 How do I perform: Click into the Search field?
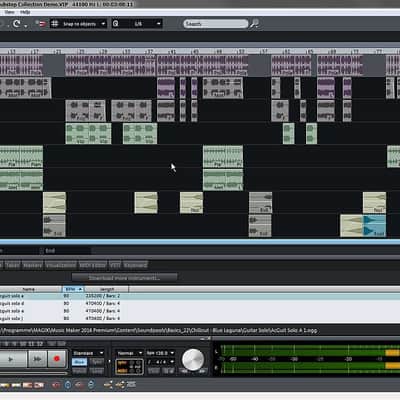coord(215,24)
